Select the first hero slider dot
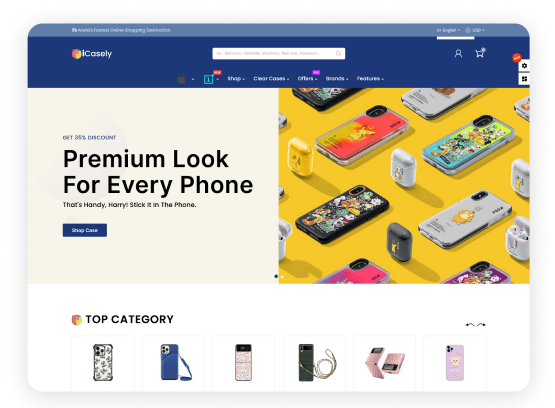Screen dimensions: 555x408 pyautogui.click(x=276, y=276)
